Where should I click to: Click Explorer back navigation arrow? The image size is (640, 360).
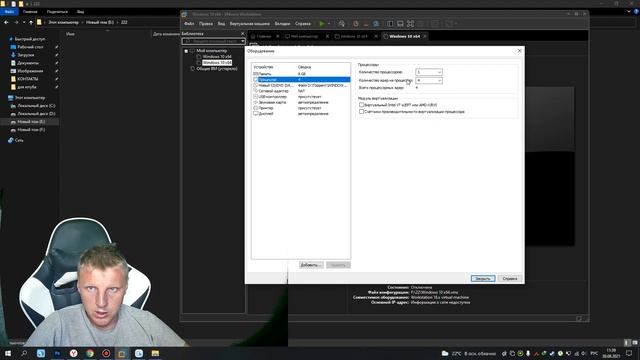[6, 22]
